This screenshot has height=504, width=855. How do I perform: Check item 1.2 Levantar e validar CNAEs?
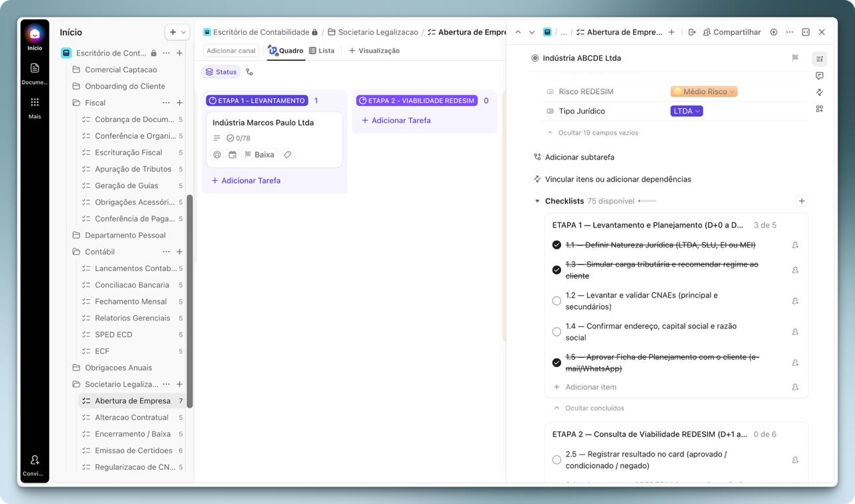pyautogui.click(x=556, y=301)
